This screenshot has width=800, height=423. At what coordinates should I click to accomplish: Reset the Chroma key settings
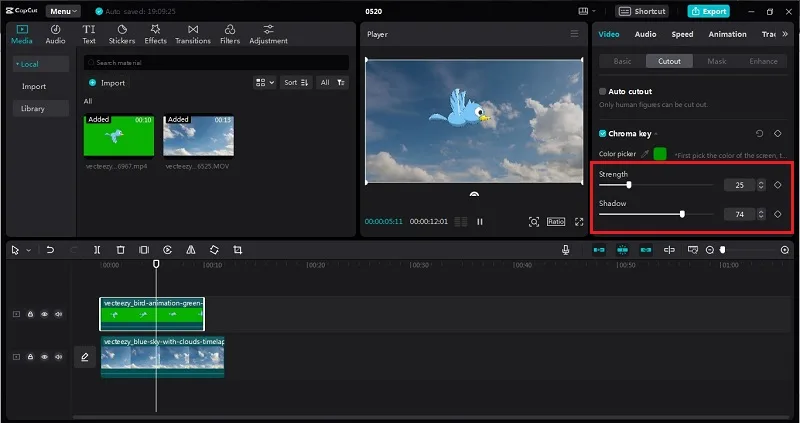click(x=760, y=134)
